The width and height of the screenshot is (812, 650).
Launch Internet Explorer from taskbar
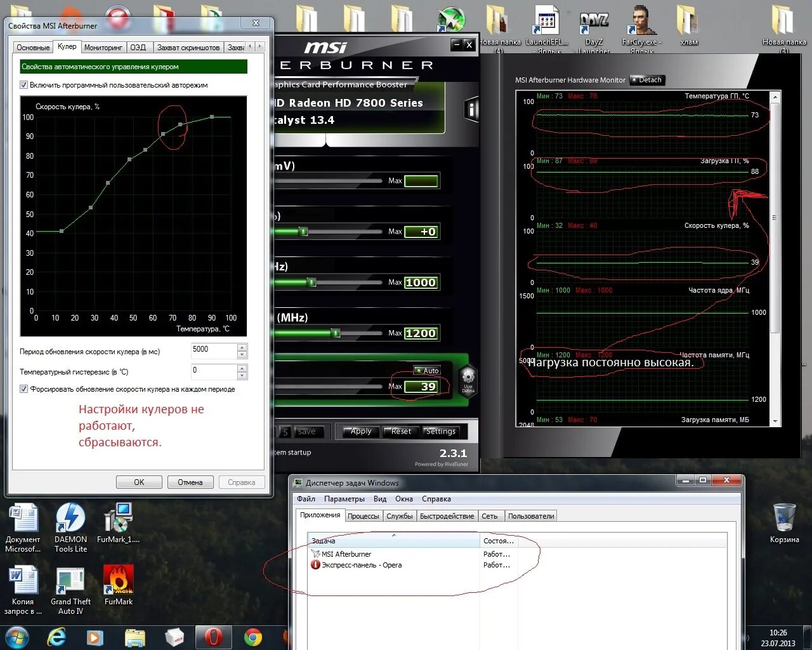coord(56,637)
